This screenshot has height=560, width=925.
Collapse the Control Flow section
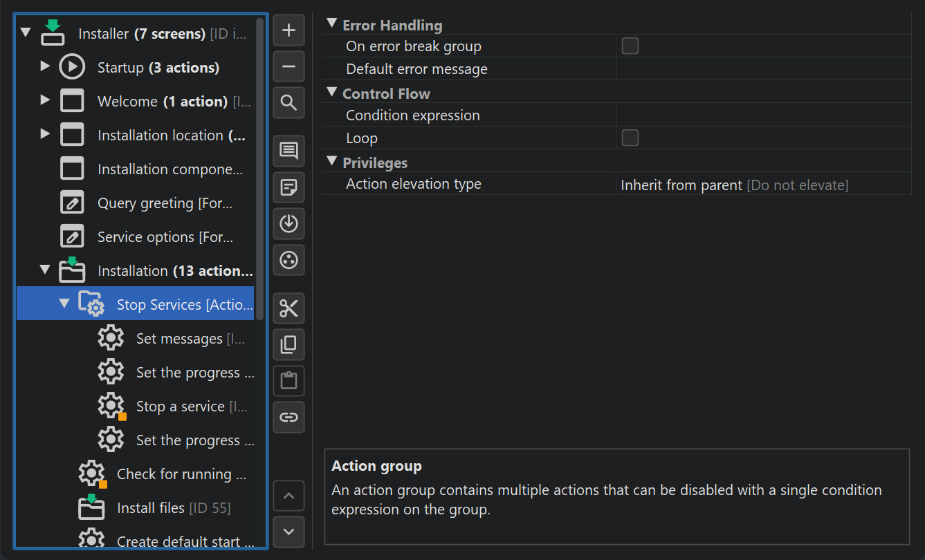tap(332, 93)
